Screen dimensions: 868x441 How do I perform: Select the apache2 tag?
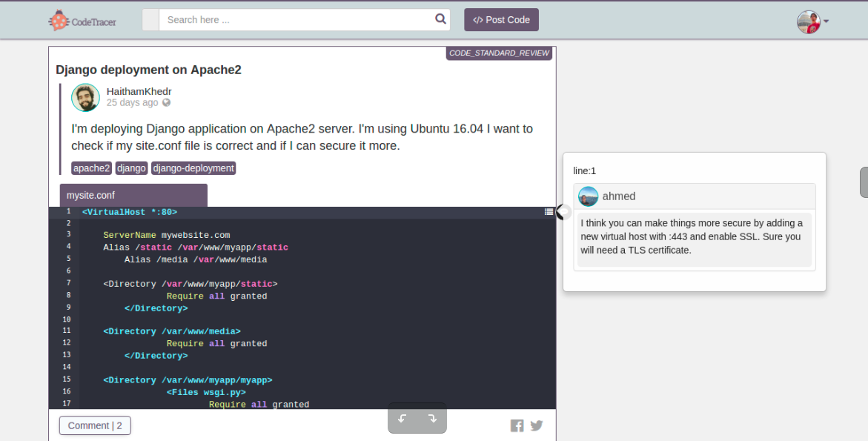pyautogui.click(x=91, y=168)
